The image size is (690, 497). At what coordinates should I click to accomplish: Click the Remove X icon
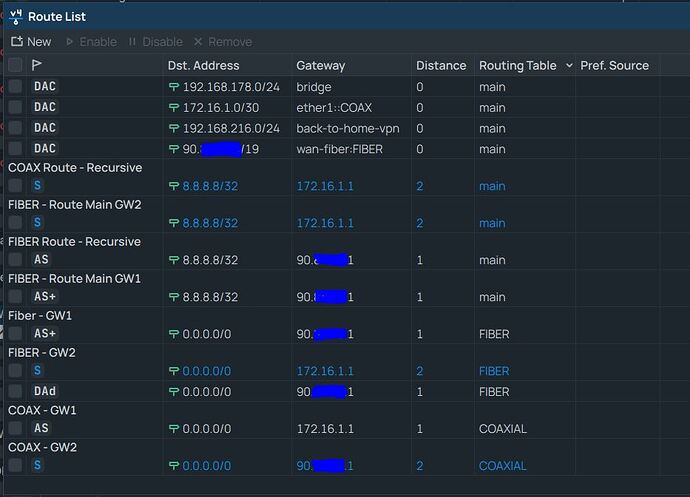pyautogui.click(x=198, y=42)
